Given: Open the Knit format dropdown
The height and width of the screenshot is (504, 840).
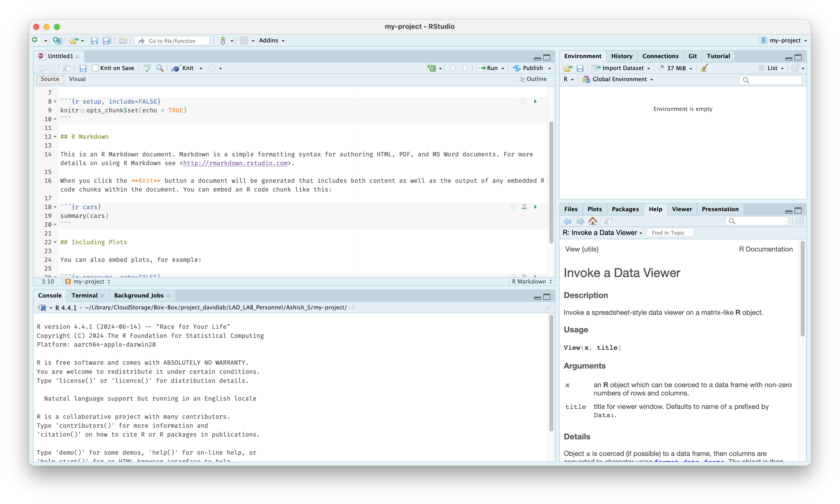Looking at the screenshot, I should (200, 68).
